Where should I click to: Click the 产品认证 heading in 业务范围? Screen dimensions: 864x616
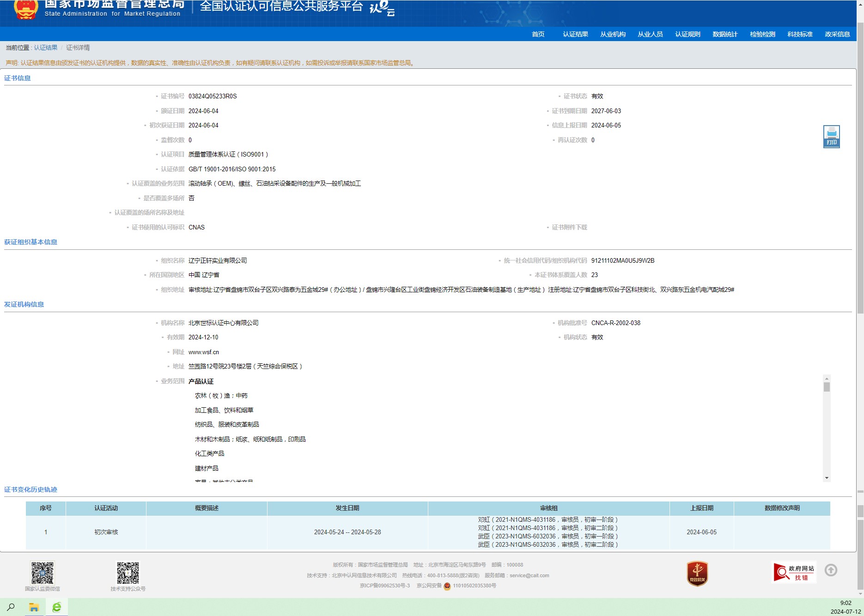coord(201,381)
